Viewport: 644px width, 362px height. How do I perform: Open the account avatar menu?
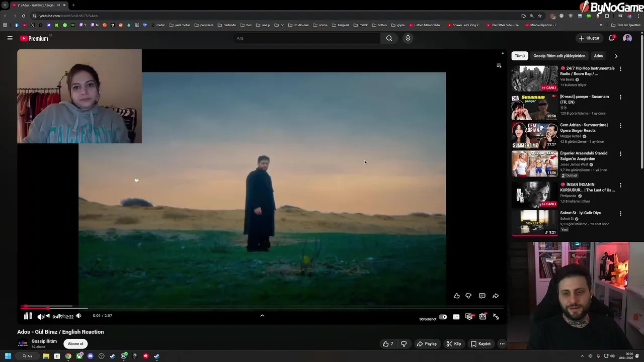627,38
